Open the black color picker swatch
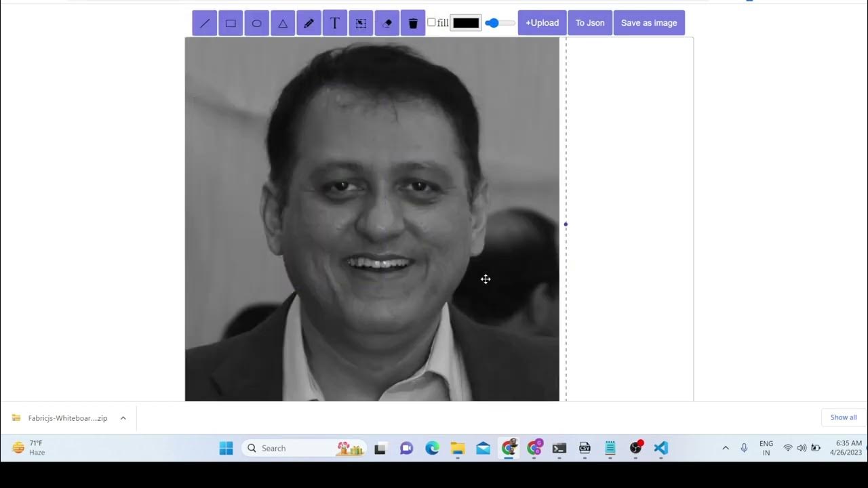The width and height of the screenshot is (868, 488). (466, 23)
